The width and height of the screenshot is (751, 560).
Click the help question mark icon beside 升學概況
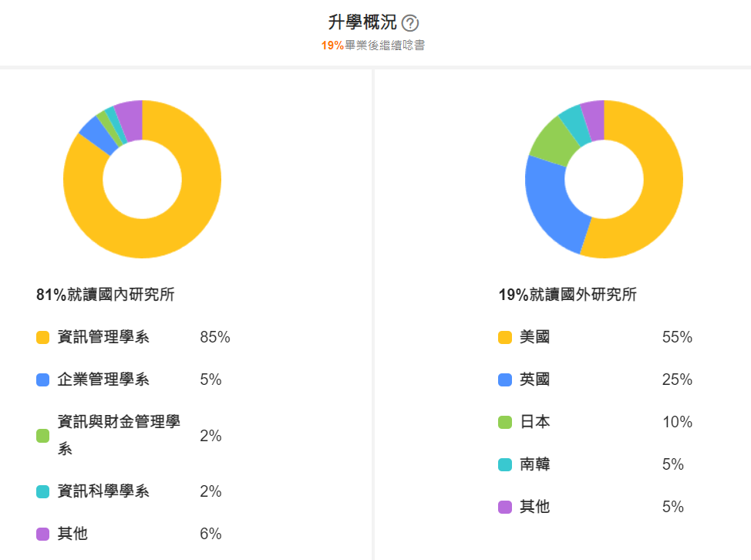point(410,23)
